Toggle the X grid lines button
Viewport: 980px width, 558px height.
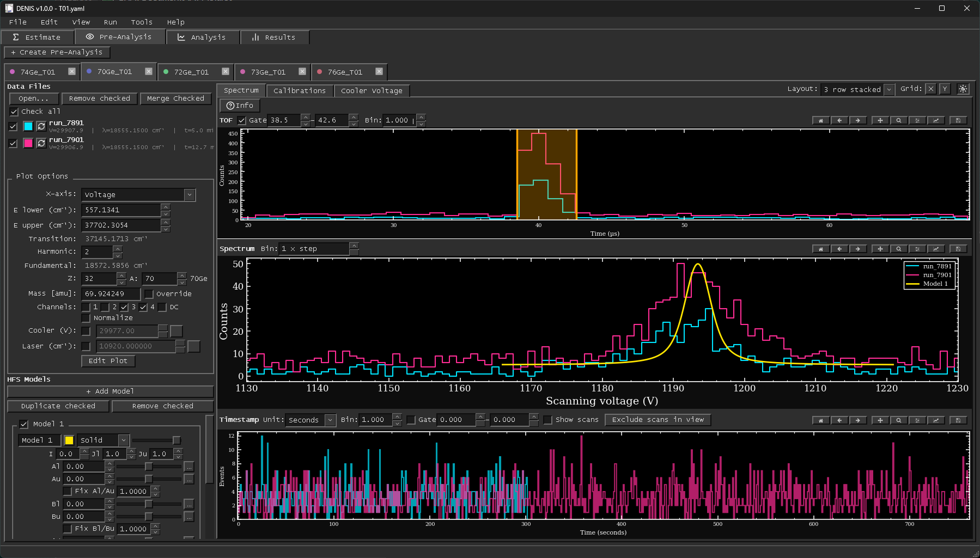pyautogui.click(x=931, y=89)
